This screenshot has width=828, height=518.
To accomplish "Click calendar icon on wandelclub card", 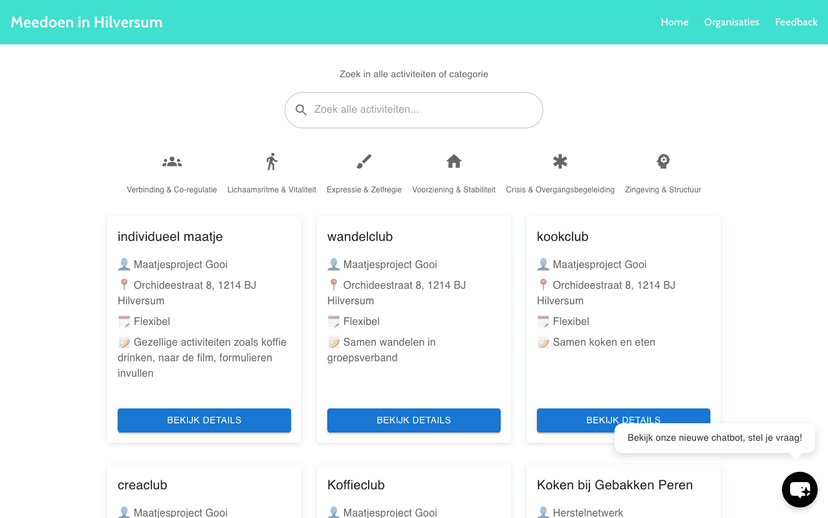I will (x=333, y=321).
